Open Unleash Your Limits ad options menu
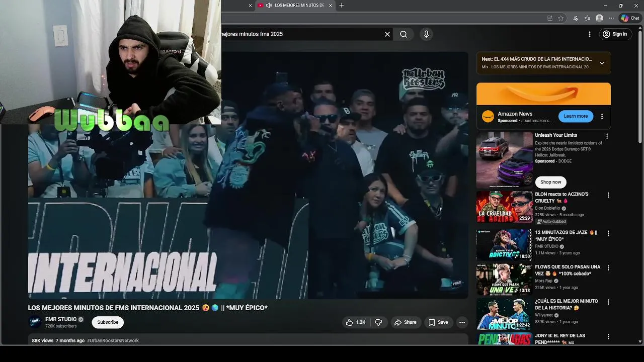 (x=607, y=136)
